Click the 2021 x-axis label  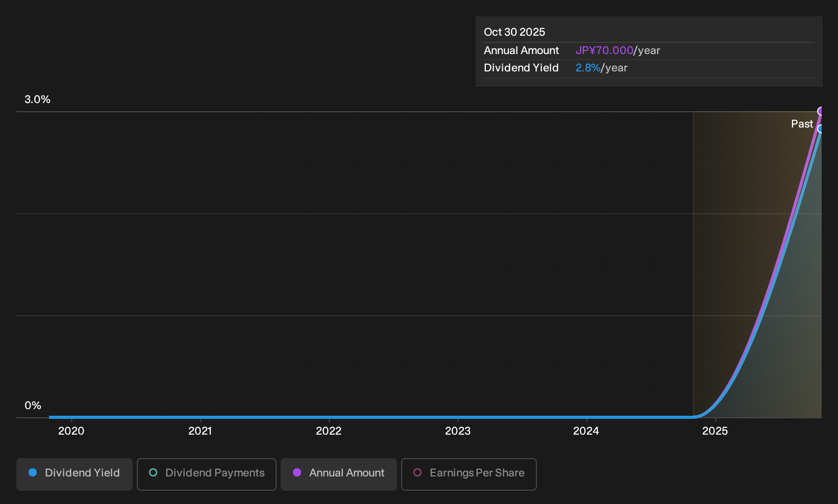click(200, 431)
